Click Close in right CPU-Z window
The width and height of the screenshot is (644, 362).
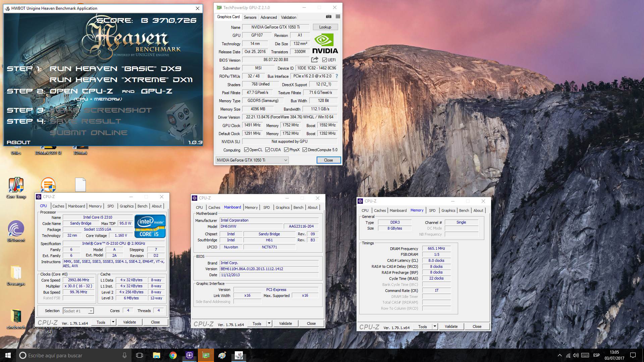click(x=477, y=326)
